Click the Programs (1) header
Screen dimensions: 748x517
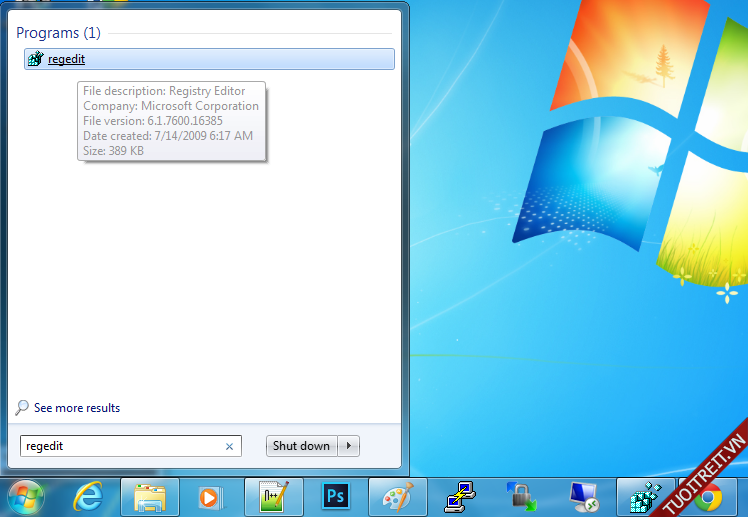click(x=58, y=33)
